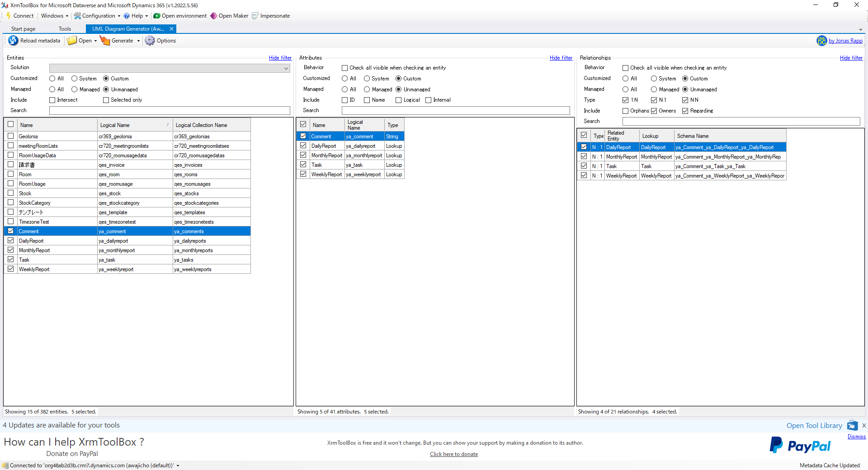Select the ya_Comment_ya_Task_ya_Task relationship row
Image resolution: width=868 pixels, height=470 pixels.
[x=682, y=166]
